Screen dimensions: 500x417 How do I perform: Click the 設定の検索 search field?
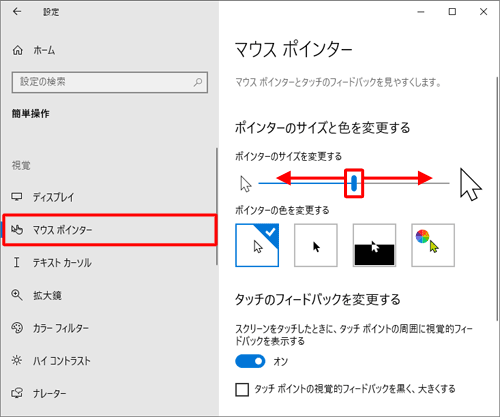(110, 82)
